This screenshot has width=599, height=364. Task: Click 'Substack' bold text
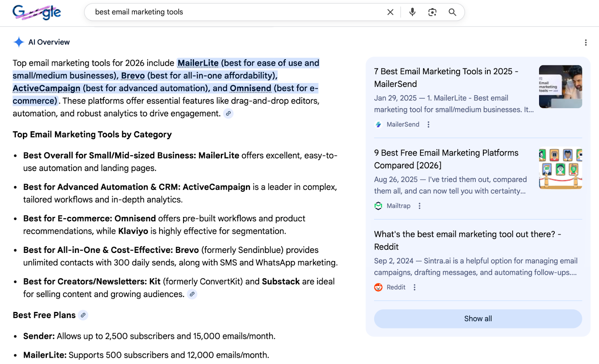(x=281, y=281)
